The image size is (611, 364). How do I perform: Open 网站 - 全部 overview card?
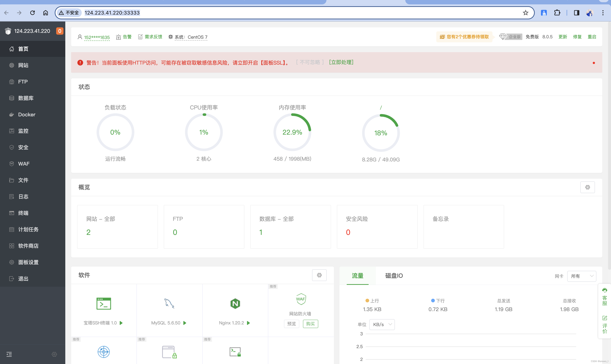pyautogui.click(x=117, y=227)
